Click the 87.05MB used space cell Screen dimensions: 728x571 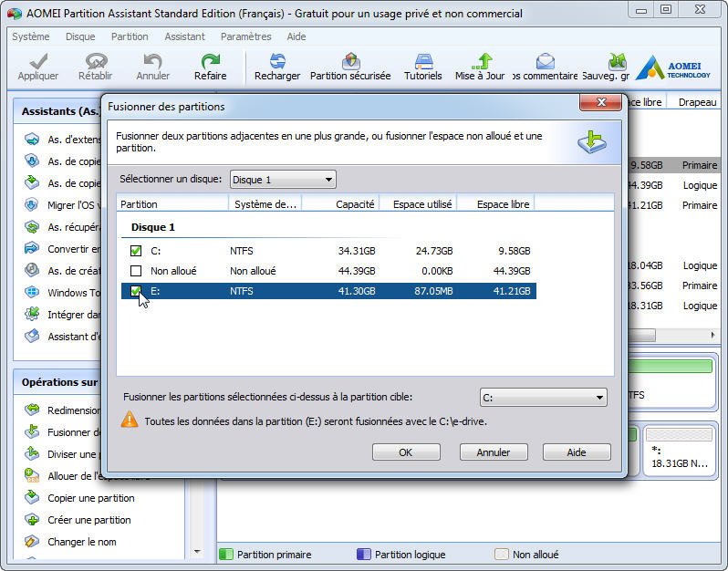433,291
